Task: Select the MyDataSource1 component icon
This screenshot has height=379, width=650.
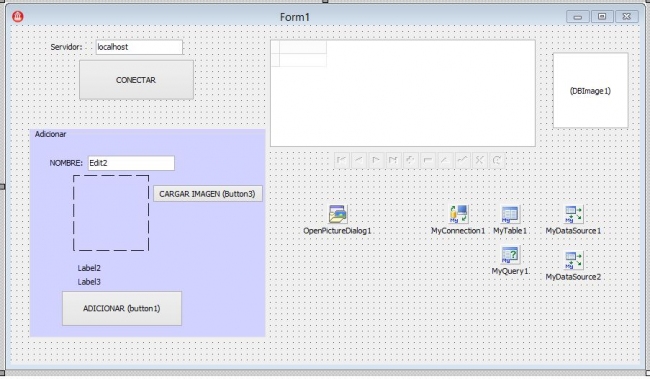Action: (574, 214)
